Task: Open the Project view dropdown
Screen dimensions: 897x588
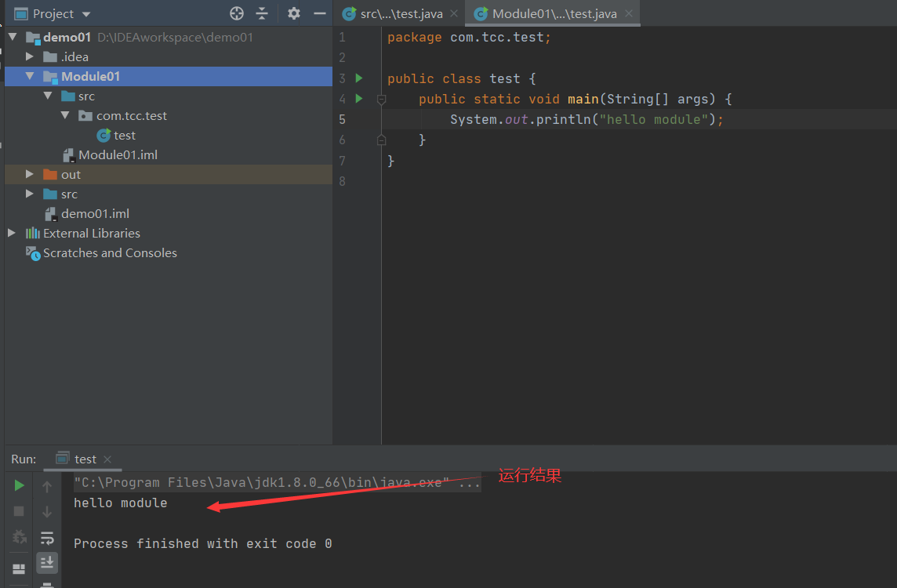Action: (x=86, y=14)
